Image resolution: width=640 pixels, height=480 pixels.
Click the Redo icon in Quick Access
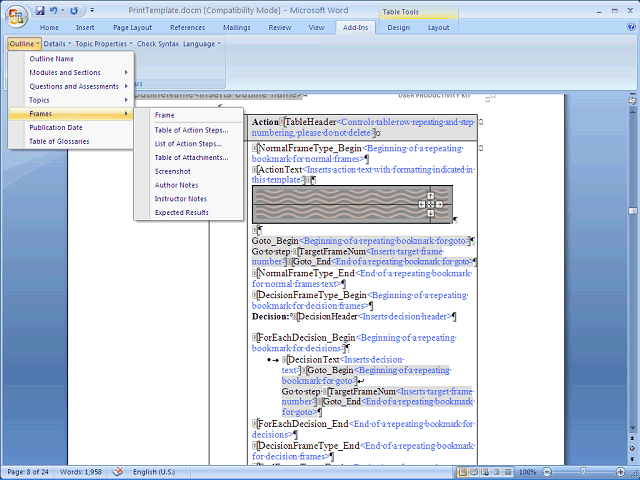tap(74, 10)
